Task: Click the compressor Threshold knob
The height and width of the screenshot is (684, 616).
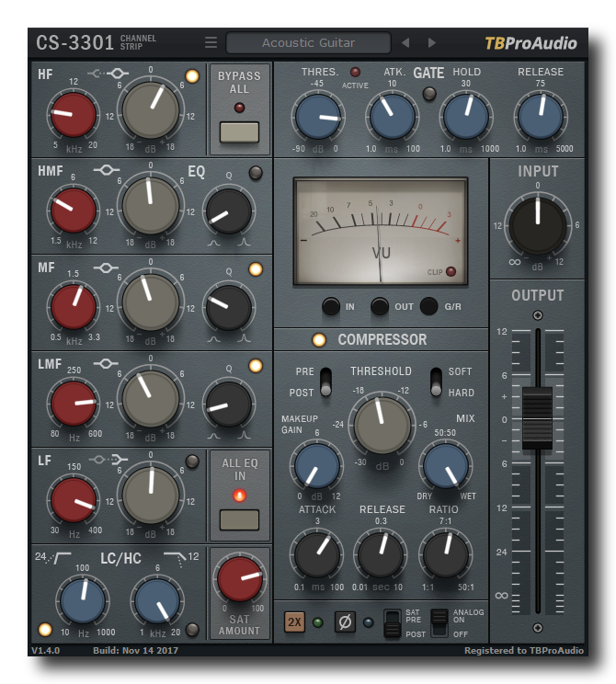Action: [x=382, y=425]
